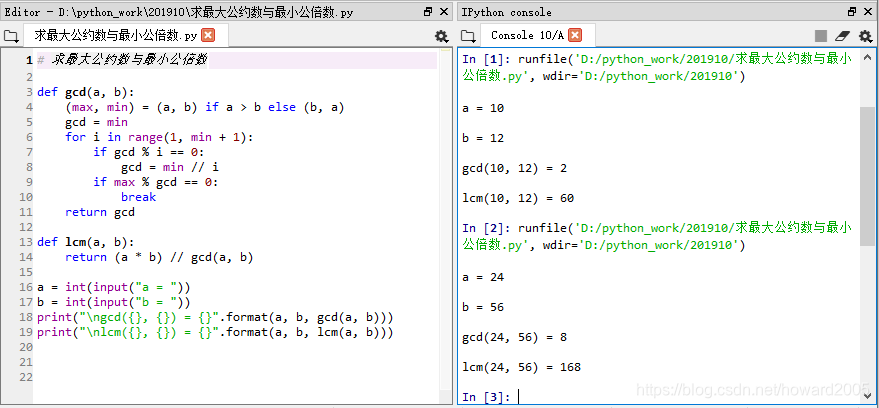Close the IPython console pane

(868, 11)
